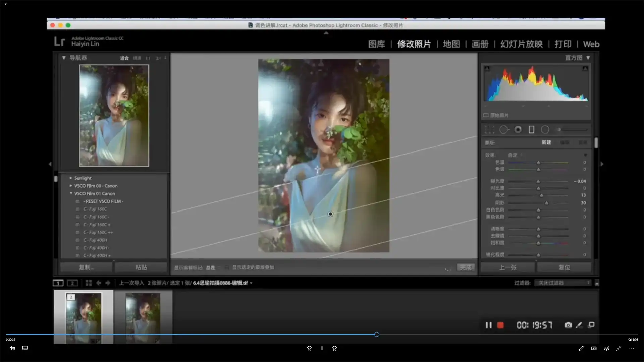Toggle the 显示选定的蒙版叠加 checkbox
644x362 pixels.
click(226, 267)
